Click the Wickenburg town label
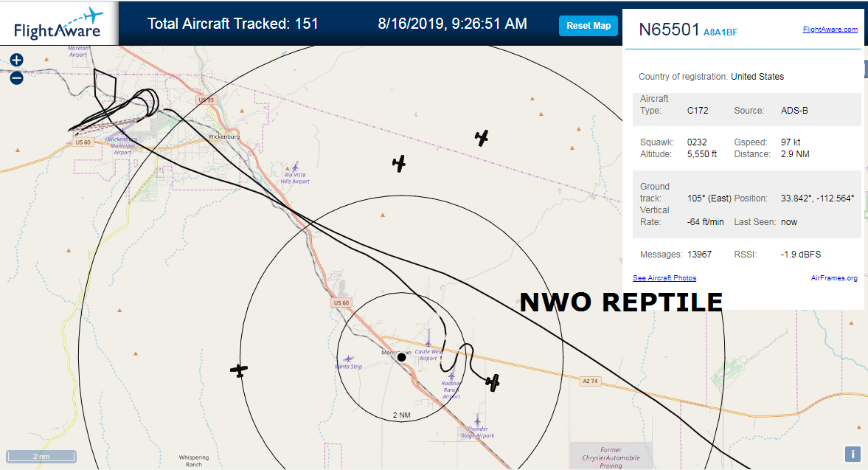 coord(223,136)
